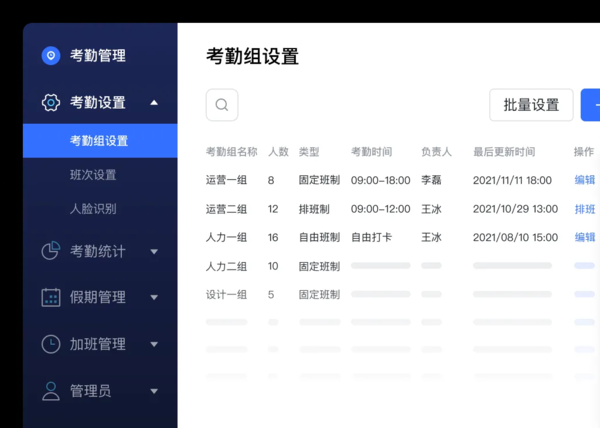Open the 人脸识别 menu item
This screenshot has height=428, width=600.
(93, 209)
